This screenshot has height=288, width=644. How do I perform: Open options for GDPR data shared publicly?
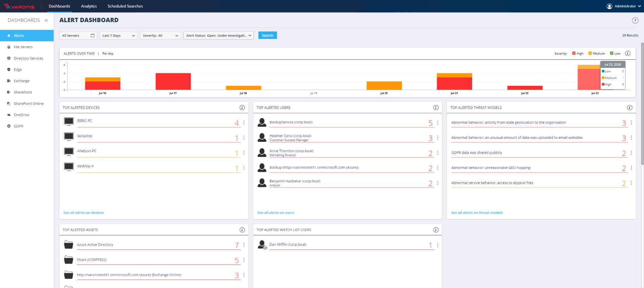(x=631, y=153)
